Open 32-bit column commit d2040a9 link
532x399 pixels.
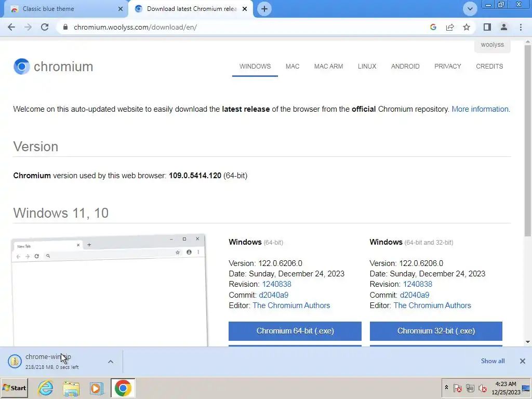(414, 295)
